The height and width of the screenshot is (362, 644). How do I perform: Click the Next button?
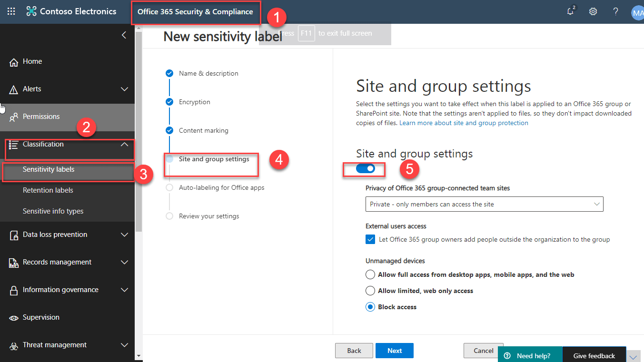[x=394, y=351]
